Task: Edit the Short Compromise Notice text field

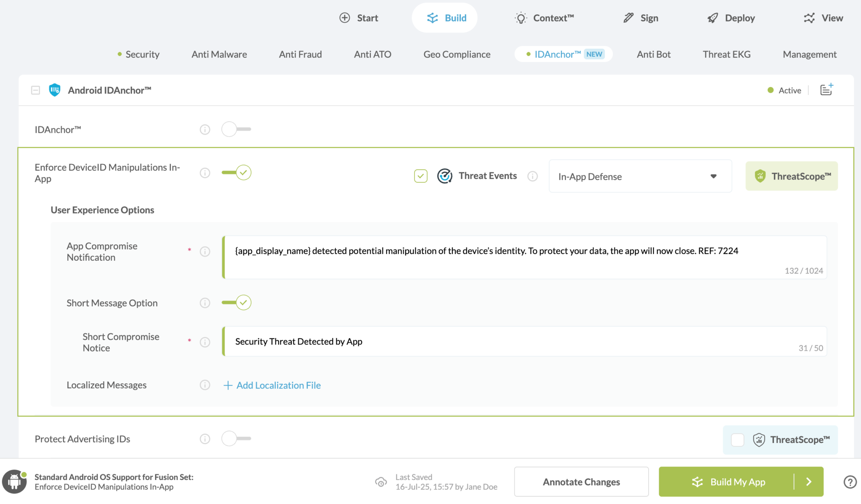Action: pos(420,341)
